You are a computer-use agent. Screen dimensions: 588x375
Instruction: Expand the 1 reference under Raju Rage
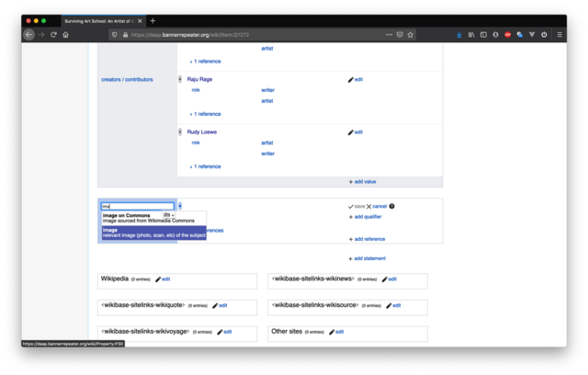(x=207, y=114)
